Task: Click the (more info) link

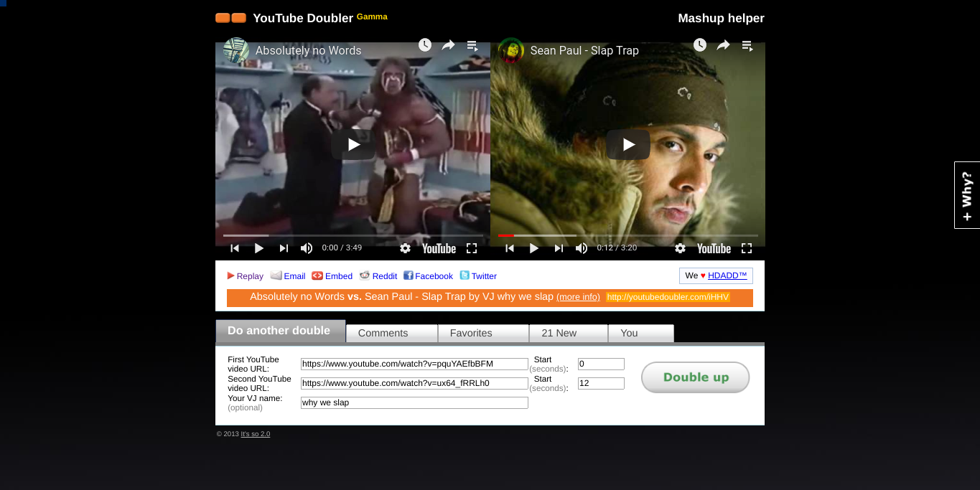Action: tap(578, 297)
